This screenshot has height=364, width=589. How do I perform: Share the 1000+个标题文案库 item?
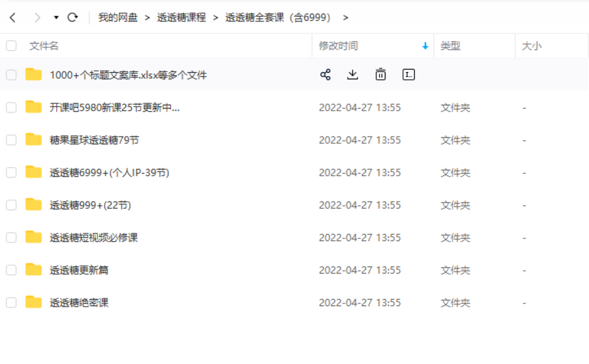pyautogui.click(x=325, y=74)
